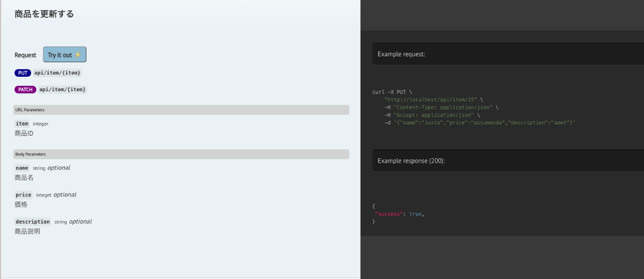Click the description body parameter label

coord(33,222)
